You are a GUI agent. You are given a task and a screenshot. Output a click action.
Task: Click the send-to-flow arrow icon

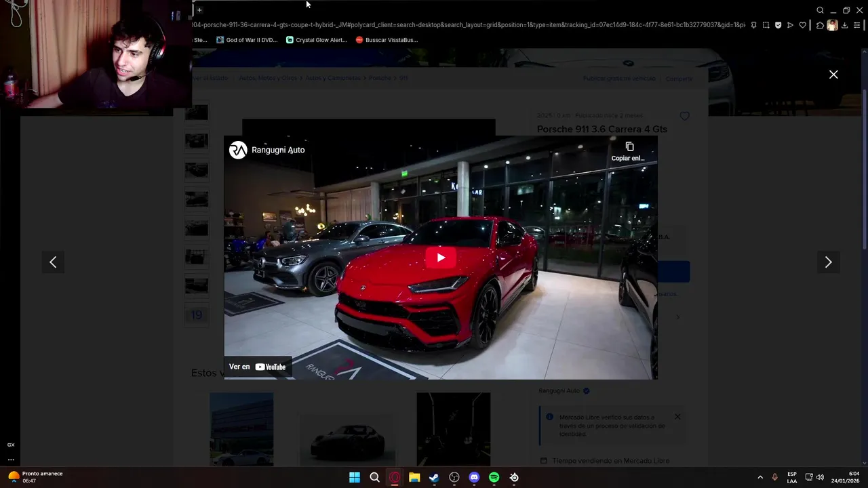pyautogui.click(x=790, y=25)
